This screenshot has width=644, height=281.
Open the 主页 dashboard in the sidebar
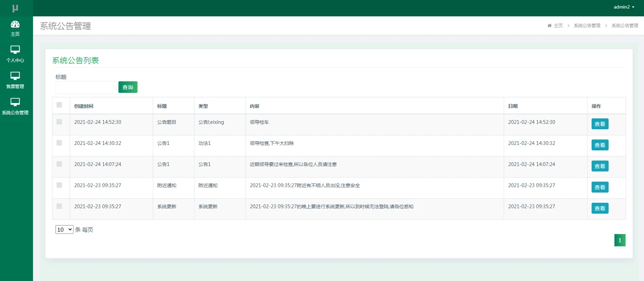tap(15, 29)
